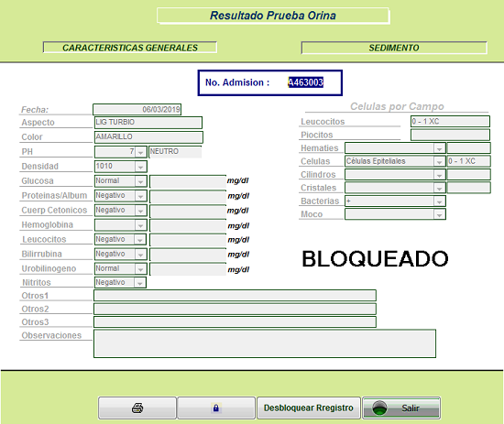Open the Glucosa dropdown
Screen dimensions: 504x424
[140, 181]
